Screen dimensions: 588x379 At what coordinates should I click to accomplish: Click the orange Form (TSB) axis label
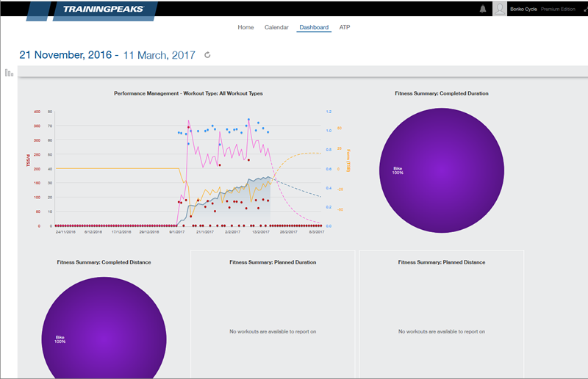tap(348, 160)
